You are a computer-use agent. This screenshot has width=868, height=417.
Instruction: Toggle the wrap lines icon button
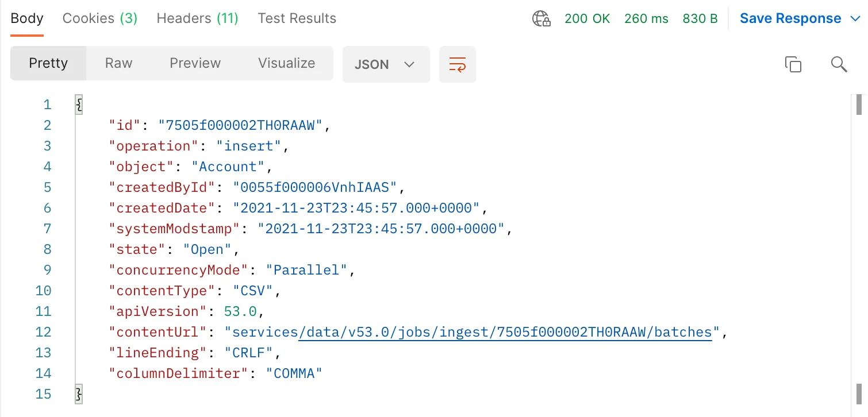[458, 64]
